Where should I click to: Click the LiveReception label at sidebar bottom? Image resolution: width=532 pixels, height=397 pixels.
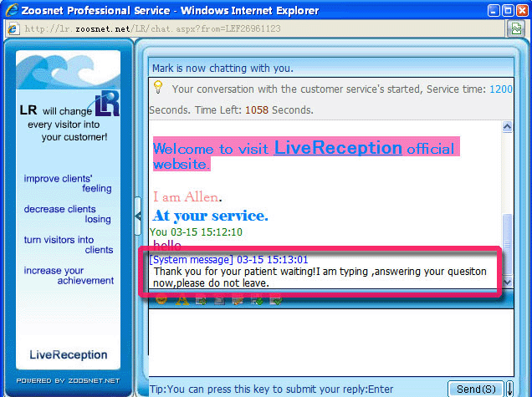point(69,354)
